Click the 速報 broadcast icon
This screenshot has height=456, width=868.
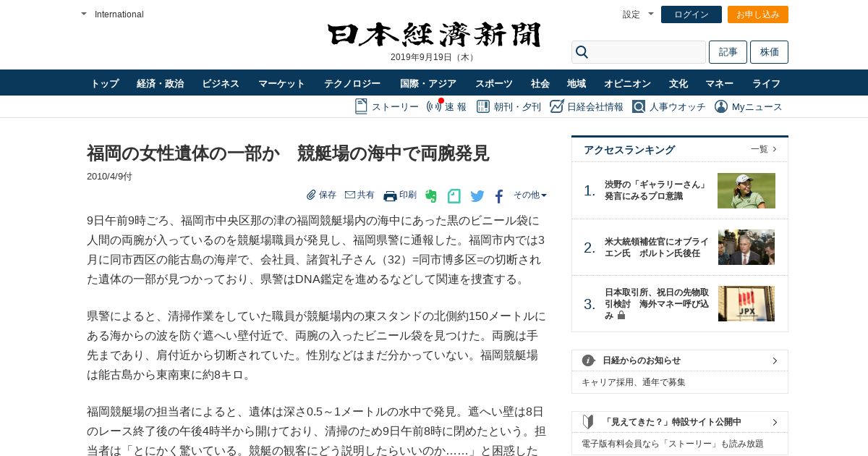pos(434,106)
